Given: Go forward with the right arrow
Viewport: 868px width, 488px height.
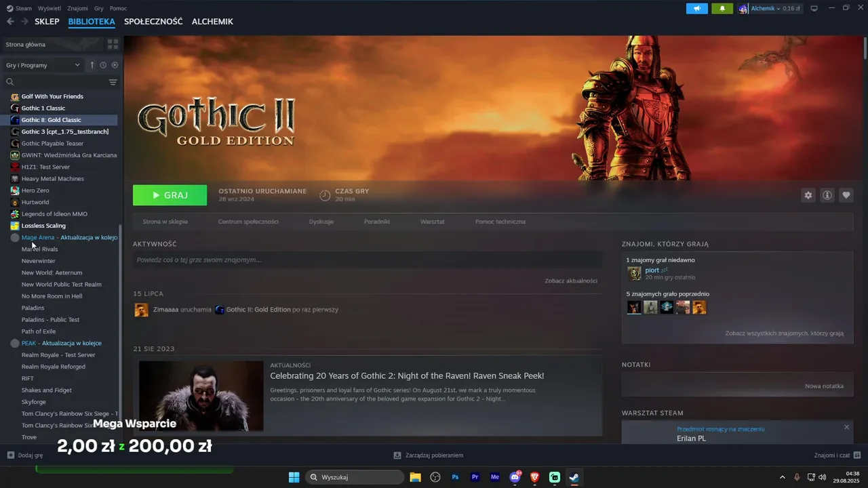Looking at the screenshot, I should pyautogui.click(x=24, y=22).
